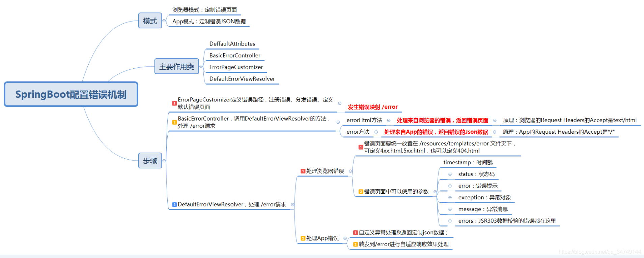Collapse the 主要作用类 branch
This screenshot has height=258, width=644.
201,66
